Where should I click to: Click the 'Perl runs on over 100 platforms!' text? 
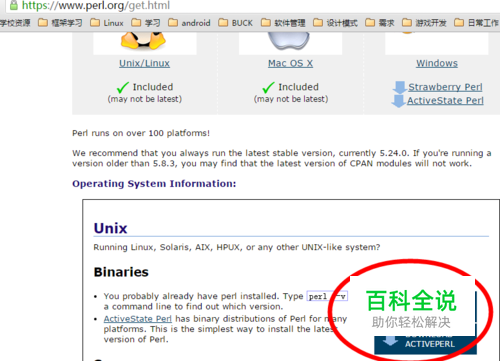point(141,133)
